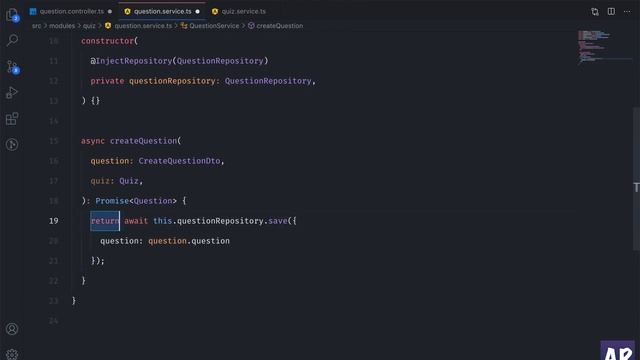Viewport: 640px width, 360px height.
Task: Click the modules breadcrumb
Action: pos(62,26)
